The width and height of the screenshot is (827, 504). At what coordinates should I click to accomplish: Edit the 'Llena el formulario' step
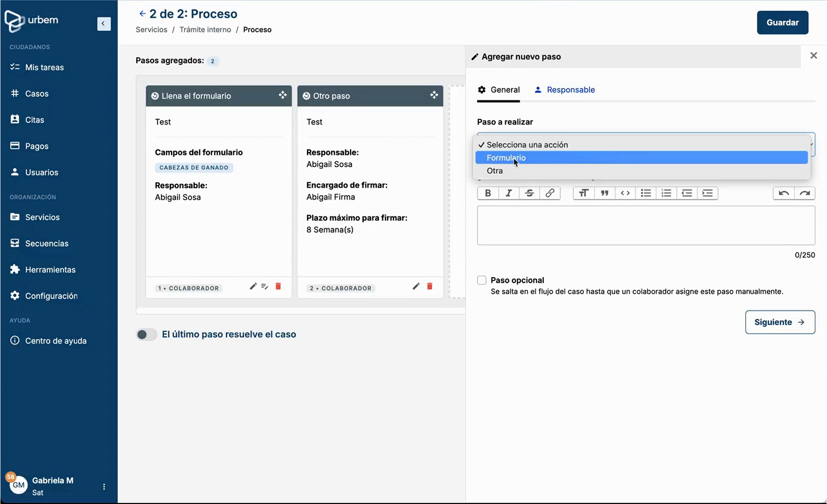[253, 286]
